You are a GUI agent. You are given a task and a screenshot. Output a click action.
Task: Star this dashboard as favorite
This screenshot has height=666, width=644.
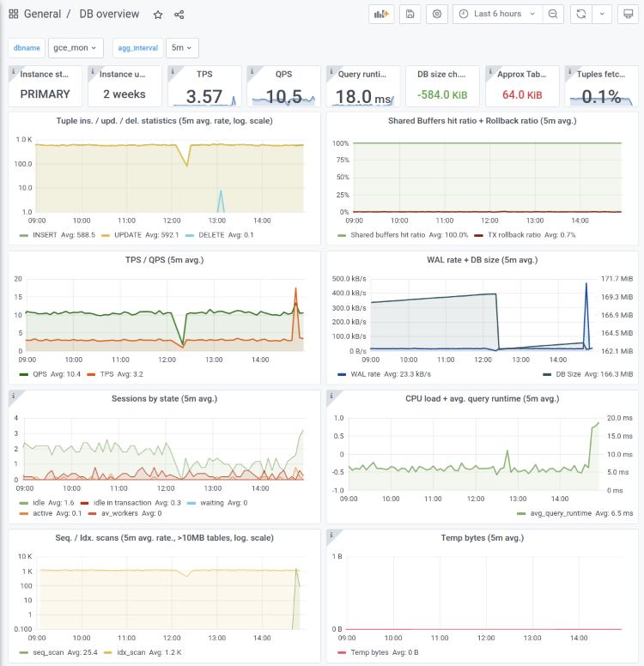(158, 15)
